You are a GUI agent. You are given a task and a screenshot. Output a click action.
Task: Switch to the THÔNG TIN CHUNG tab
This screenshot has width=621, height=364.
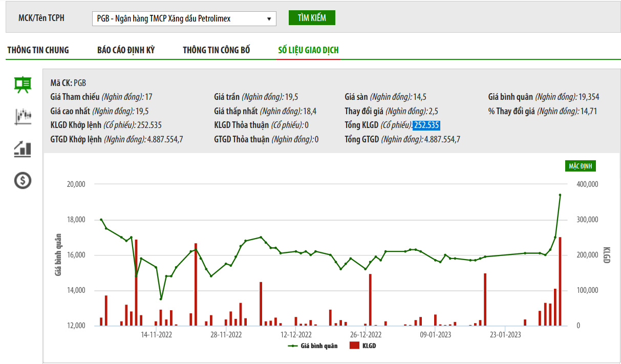point(38,50)
